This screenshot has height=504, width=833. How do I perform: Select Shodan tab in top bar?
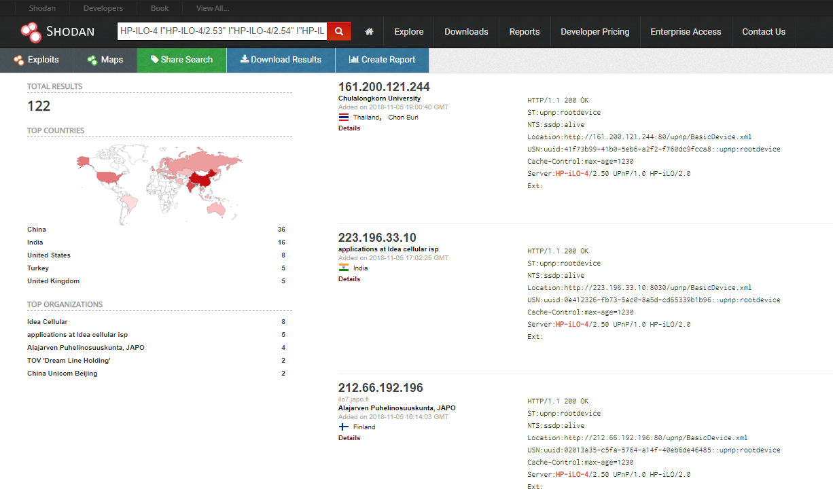click(42, 8)
